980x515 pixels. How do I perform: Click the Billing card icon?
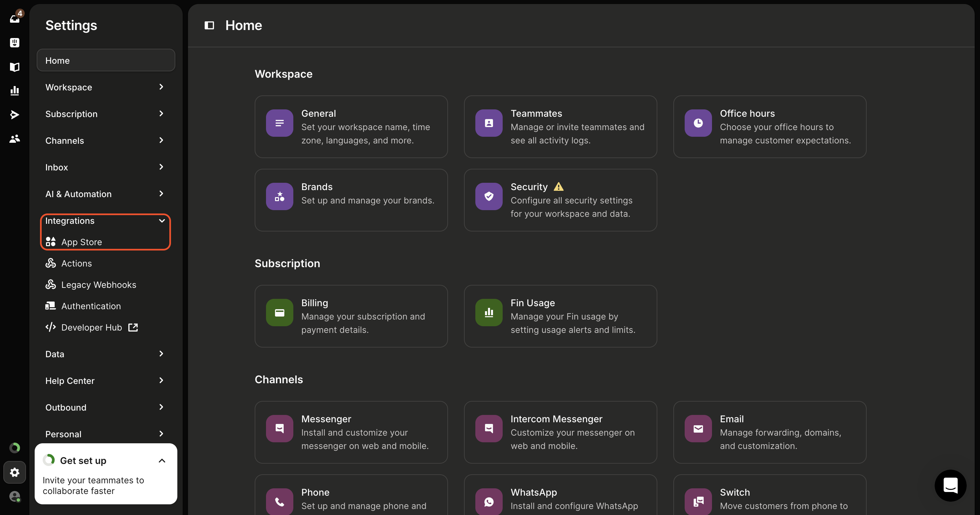point(280,313)
